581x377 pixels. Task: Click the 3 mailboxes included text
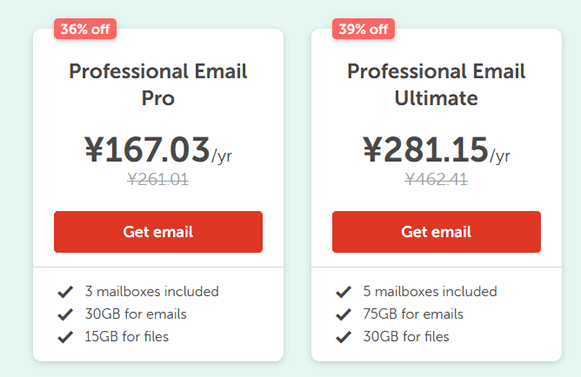(x=152, y=291)
